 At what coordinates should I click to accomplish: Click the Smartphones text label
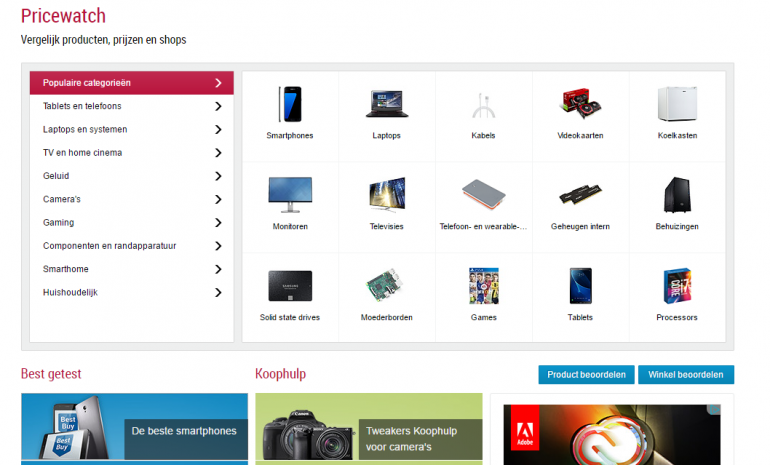point(290,136)
